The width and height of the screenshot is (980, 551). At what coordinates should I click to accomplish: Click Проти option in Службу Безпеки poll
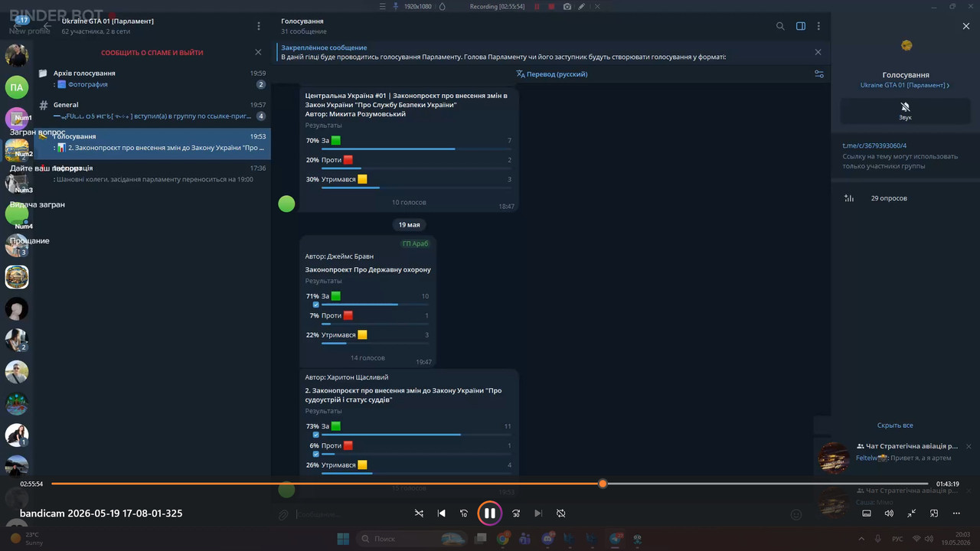click(x=408, y=162)
